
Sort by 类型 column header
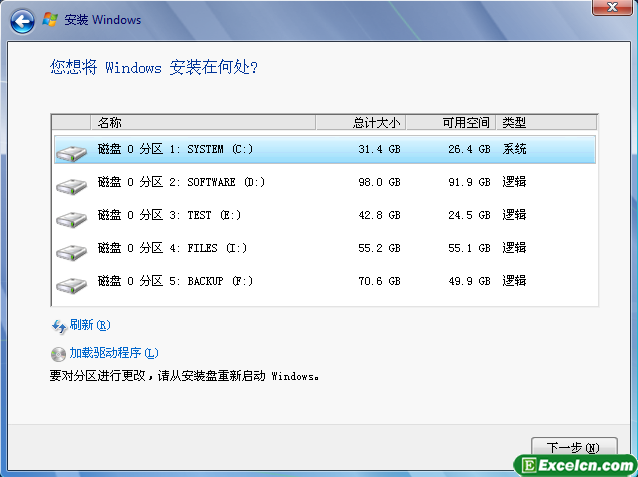[x=546, y=123]
